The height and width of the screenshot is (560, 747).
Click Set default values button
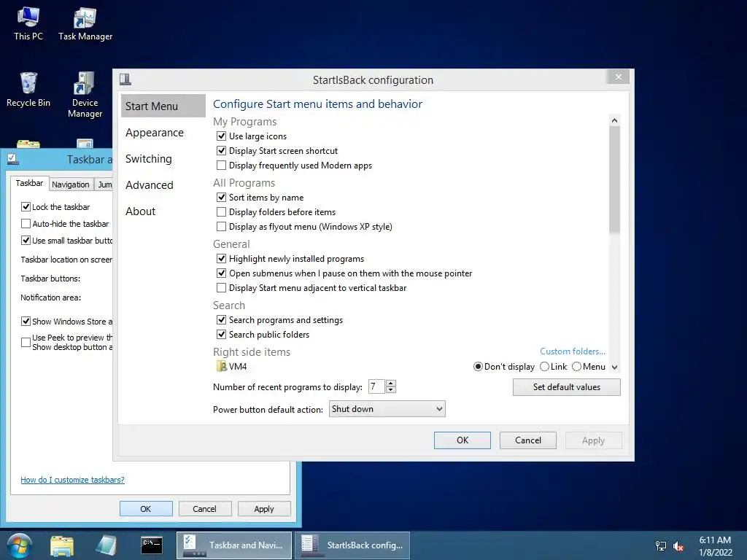(x=566, y=387)
